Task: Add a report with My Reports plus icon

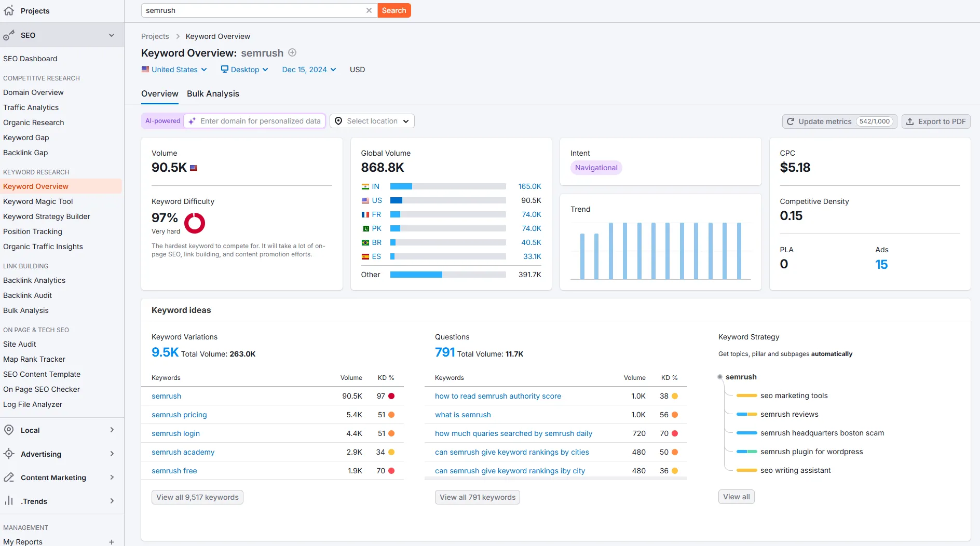Action: pos(112,542)
